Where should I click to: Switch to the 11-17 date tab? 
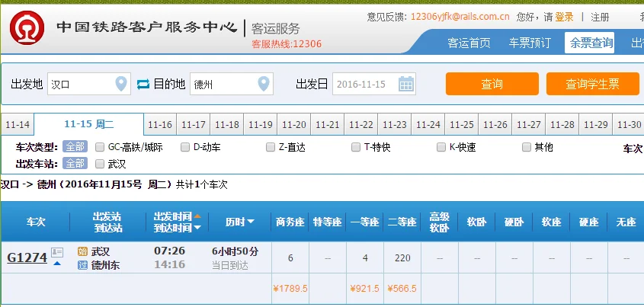click(x=194, y=124)
